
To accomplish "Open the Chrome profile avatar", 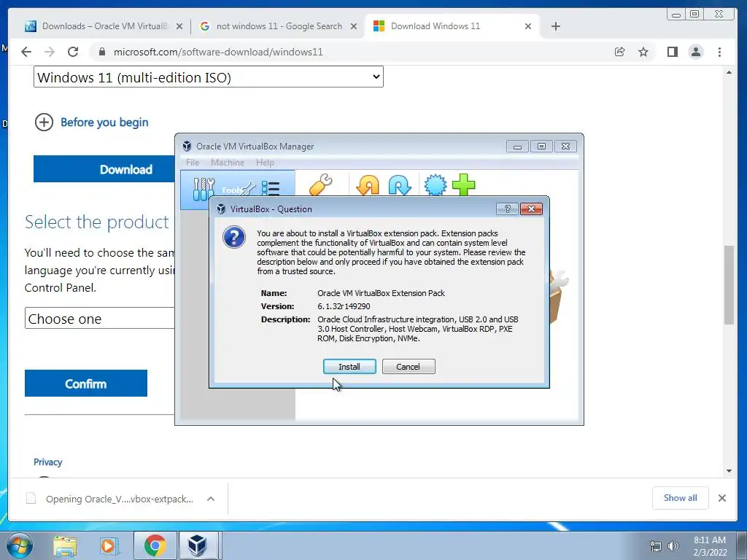I will 695,52.
